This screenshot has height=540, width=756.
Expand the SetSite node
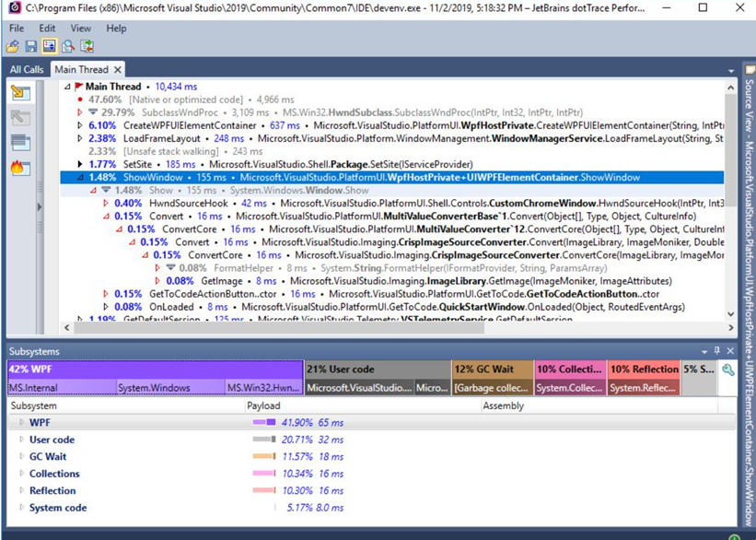[80, 165]
